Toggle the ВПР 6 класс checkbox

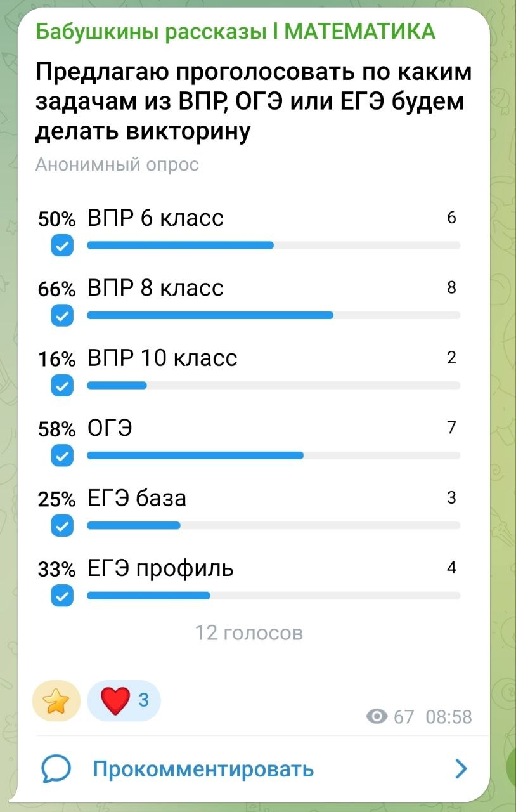61,245
